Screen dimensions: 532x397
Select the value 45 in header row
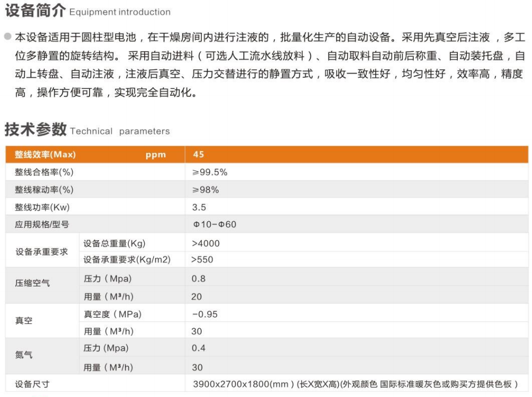199,155
